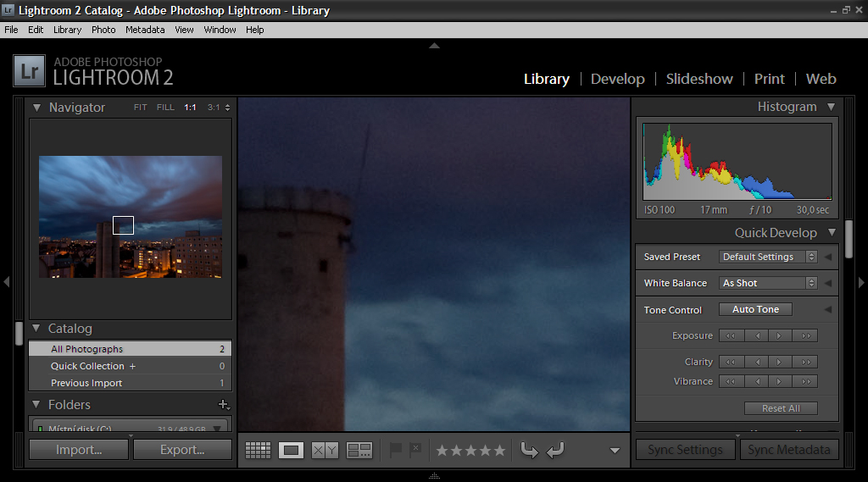Rotate photo clockwise arrow icon
The width and height of the screenshot is (868, 482).
555,451
